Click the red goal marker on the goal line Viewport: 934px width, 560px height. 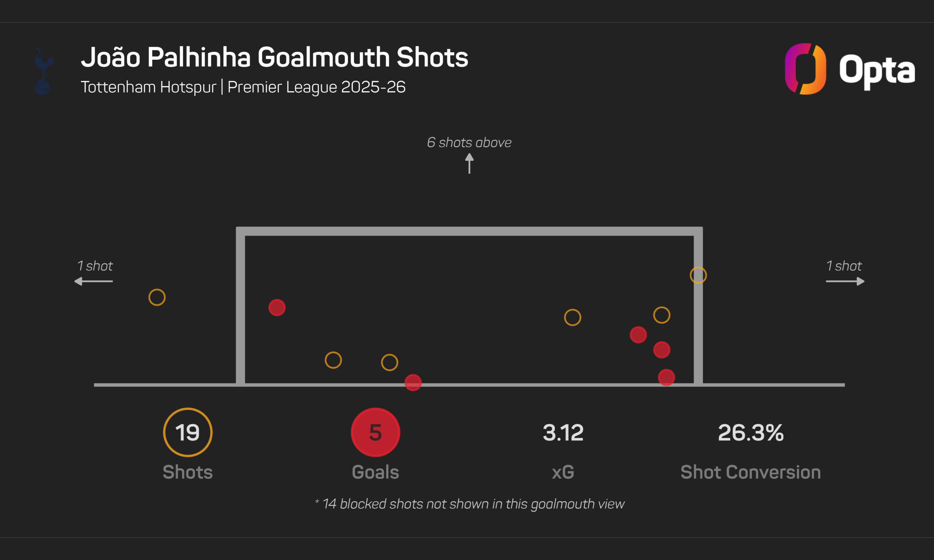coord(413,383)
